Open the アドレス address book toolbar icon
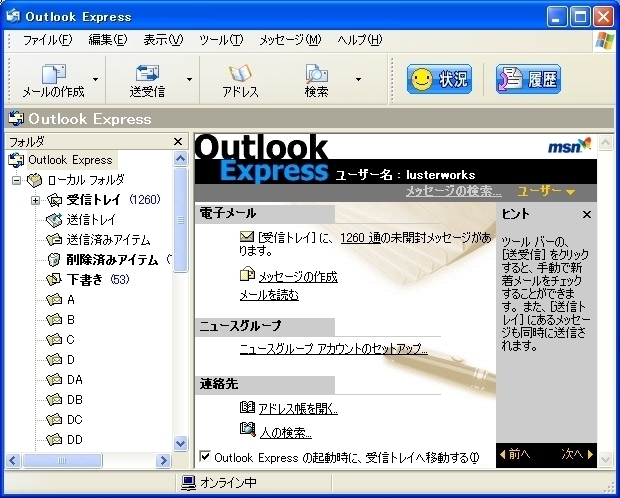 (x=240, y=73)
